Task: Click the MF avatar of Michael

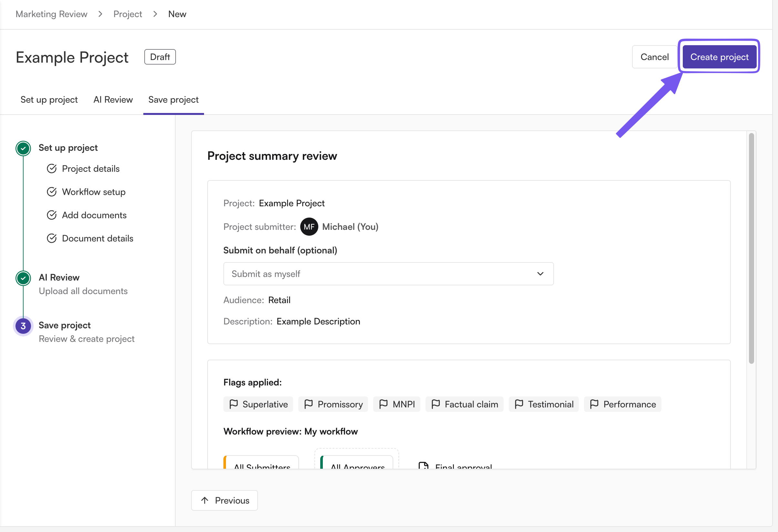Action: [x=309, y=227]
